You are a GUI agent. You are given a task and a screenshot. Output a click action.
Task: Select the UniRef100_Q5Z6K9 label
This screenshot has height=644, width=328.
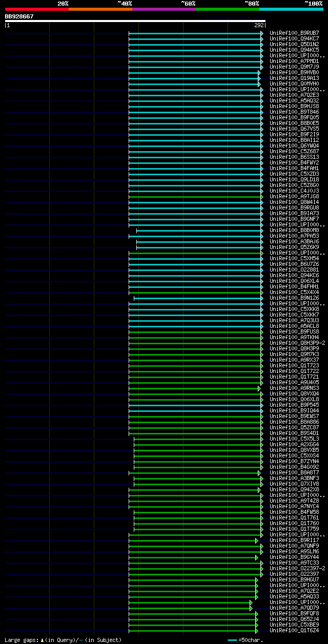(x=294, y=247)
